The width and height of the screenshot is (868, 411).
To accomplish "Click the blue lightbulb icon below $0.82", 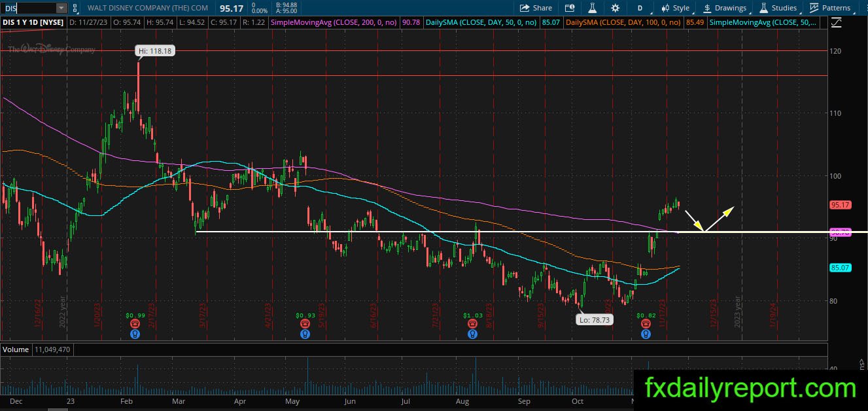I will pos(646,334).
